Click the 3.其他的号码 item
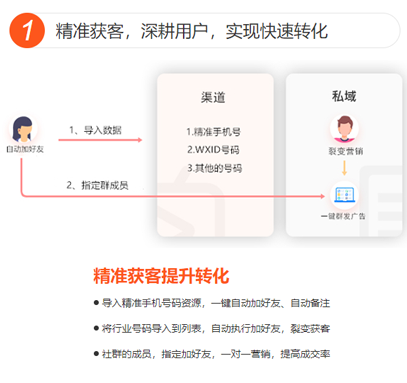The width and height of the screenshot is (407, 383). [215, 168]
